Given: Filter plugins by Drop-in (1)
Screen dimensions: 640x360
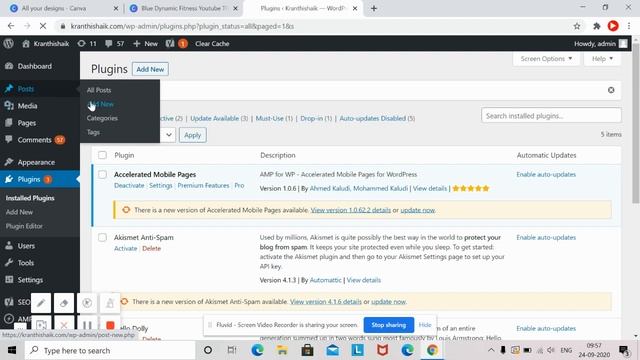Looking at the screenshot, I should point(316,118).
